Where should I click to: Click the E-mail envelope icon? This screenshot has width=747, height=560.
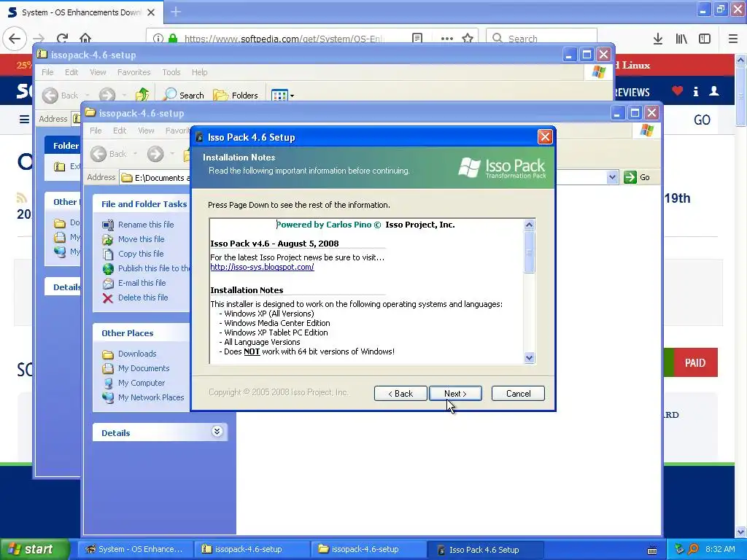[x=108, y=284]
